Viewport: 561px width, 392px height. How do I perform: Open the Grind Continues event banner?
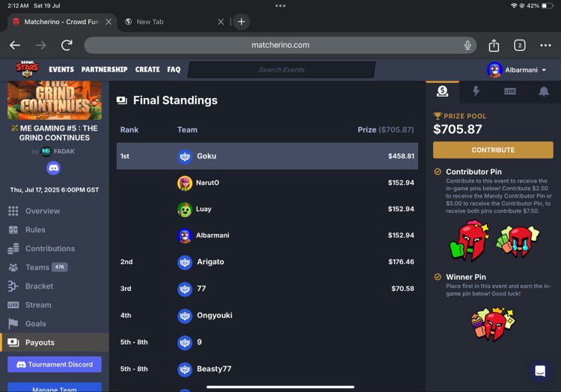click(x=55, y=100)
